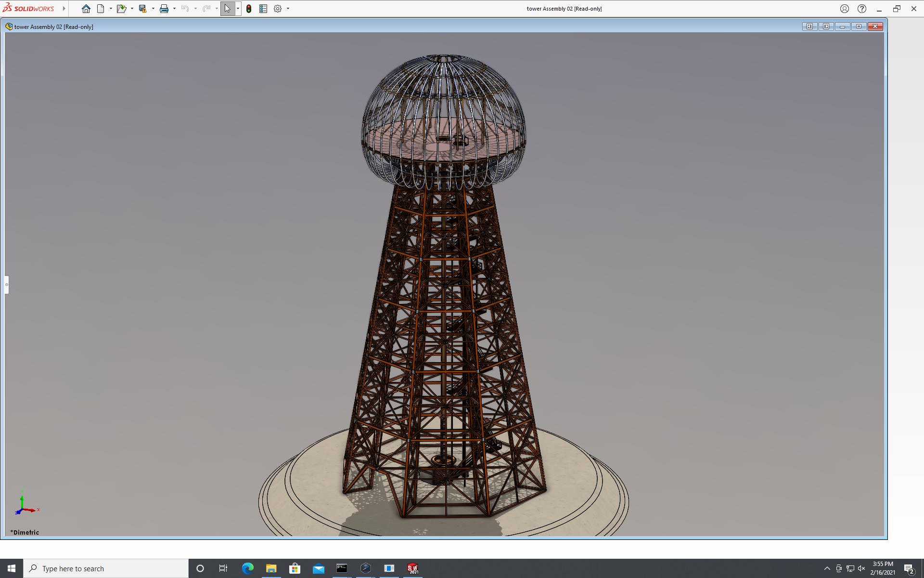This screenshot has height=578, width=924.
Task: Open Microsoft Edge from the taskbar
Action: (247, 568)
